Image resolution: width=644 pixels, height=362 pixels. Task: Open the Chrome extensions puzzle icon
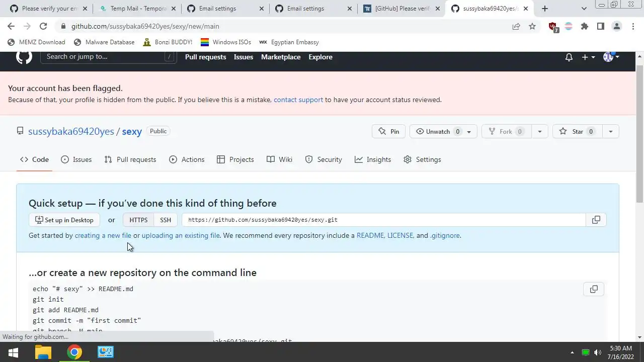pyautogui.click(x=585, y=26)
